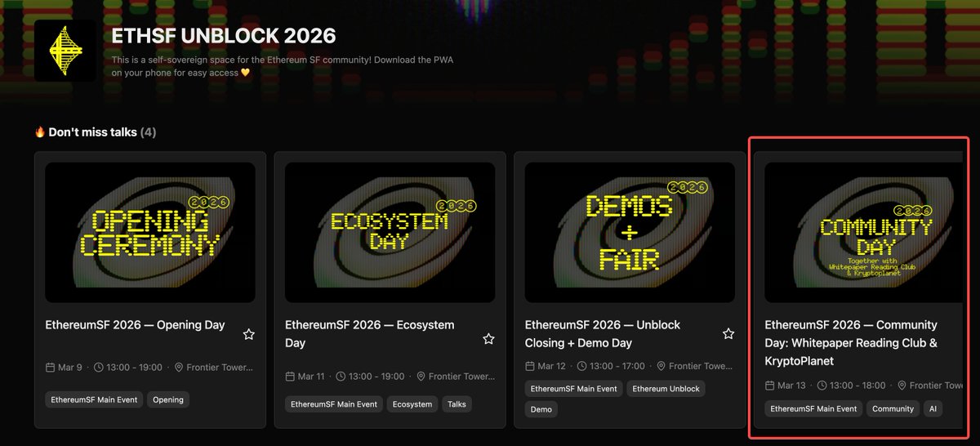Screen dimensions: 980x446
Task: Favorite the Unblock Closing + Demo Day event
Action: click(728, 333)
